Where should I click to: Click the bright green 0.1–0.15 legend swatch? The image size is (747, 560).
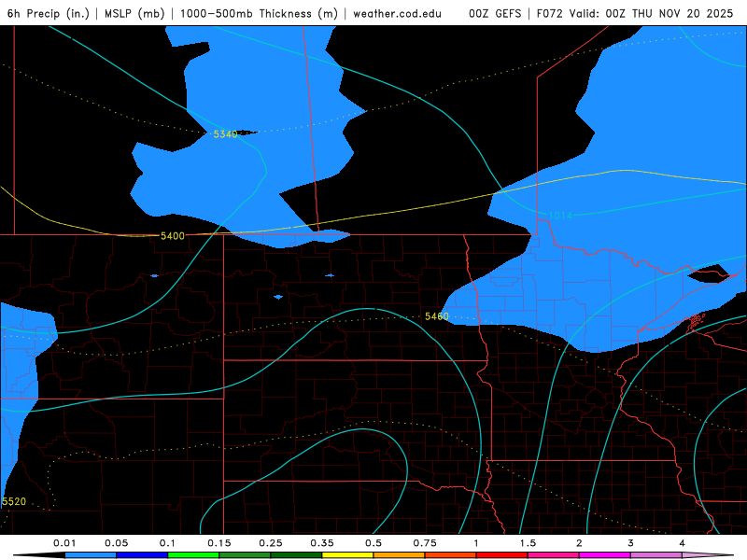(193, 555)
